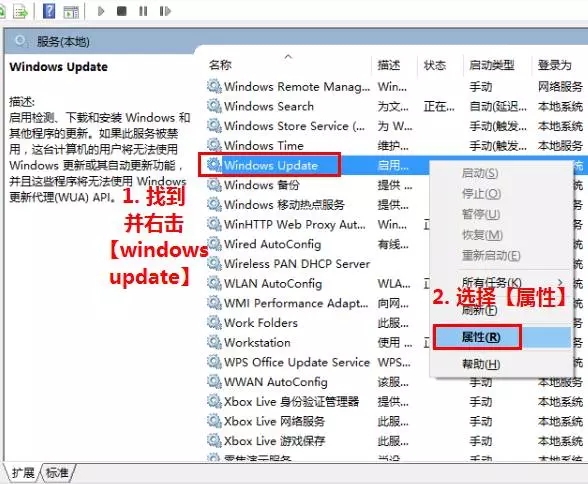
Task: Click 自动(延迟... startup type of Windows Search
Action: click(498, 106)
